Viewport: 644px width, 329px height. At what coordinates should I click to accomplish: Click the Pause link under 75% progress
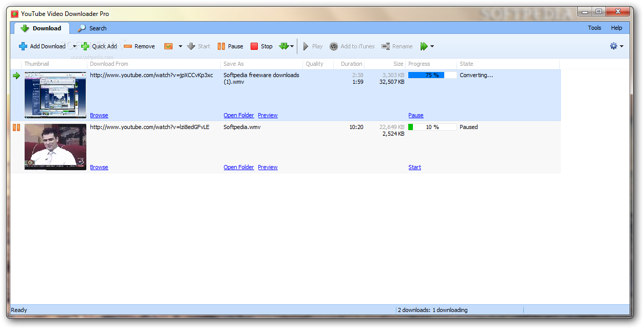pyautogui.click(x=416, y=115)
